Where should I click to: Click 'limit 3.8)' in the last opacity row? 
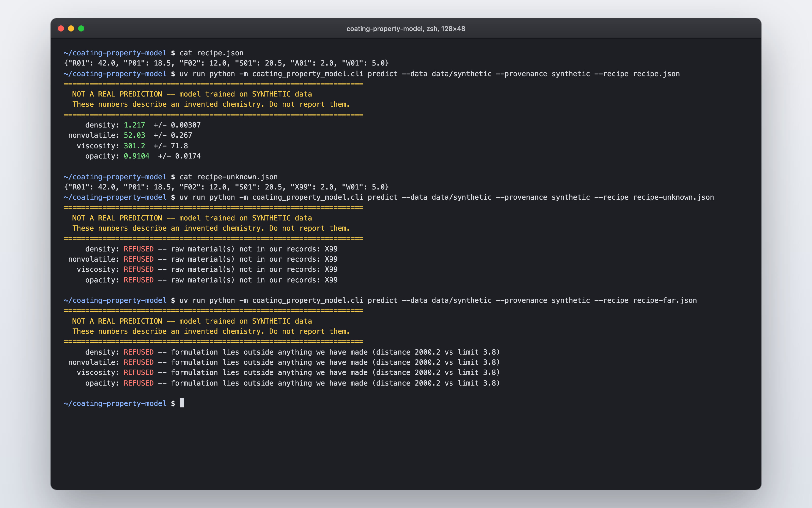[479, 383]
